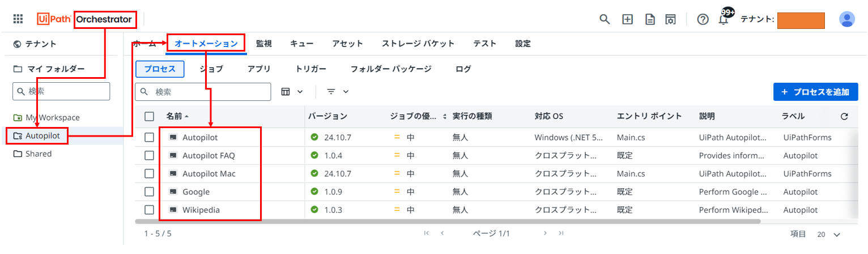Click the sidebar folder search field
Screen dimensions: 868x254
tap(61, 91)
